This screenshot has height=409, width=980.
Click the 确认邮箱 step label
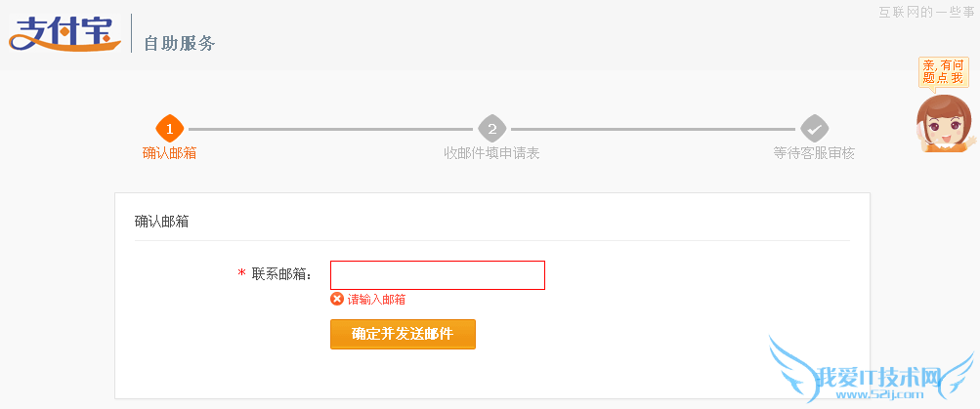(169, 153)
